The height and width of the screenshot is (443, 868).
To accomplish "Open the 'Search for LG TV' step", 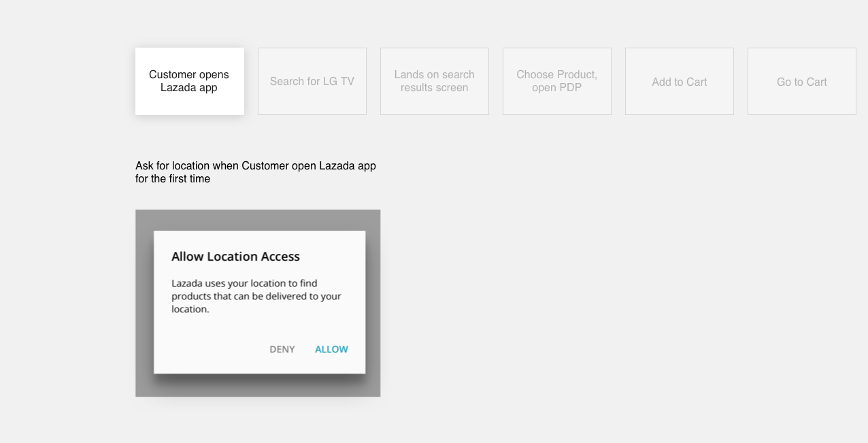I will pyautogui.click(x=312, y=81).
